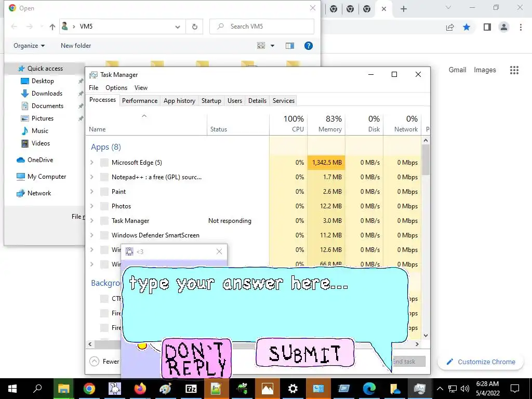This screenshot has width=532, height=399.
Task: Open Paint from the taskbar
Action: coord(165,389)
